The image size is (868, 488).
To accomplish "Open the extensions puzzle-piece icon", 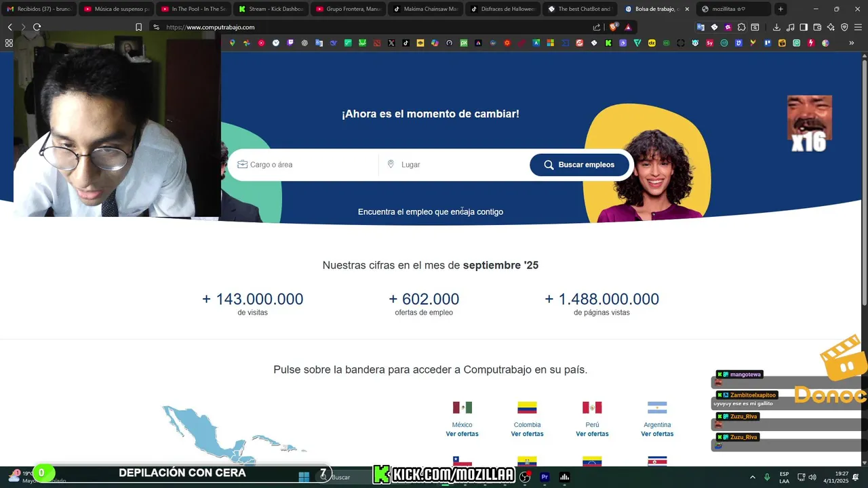I will 741,27.
